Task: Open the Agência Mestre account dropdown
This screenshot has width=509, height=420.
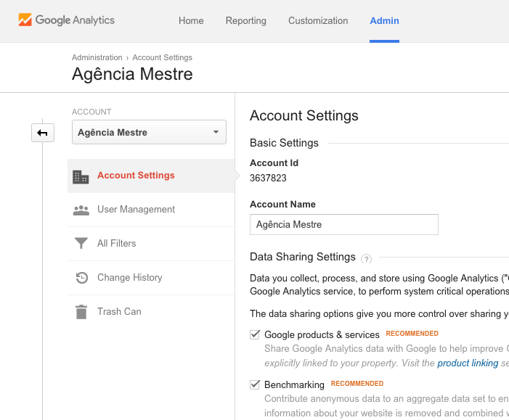Action: [149, 133]
